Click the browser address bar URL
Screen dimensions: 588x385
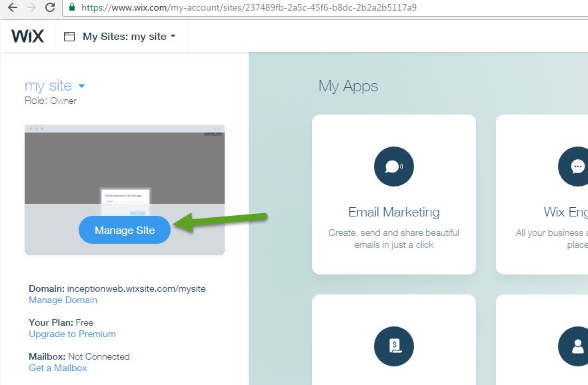pyautogui.click(x=249, y=7)
